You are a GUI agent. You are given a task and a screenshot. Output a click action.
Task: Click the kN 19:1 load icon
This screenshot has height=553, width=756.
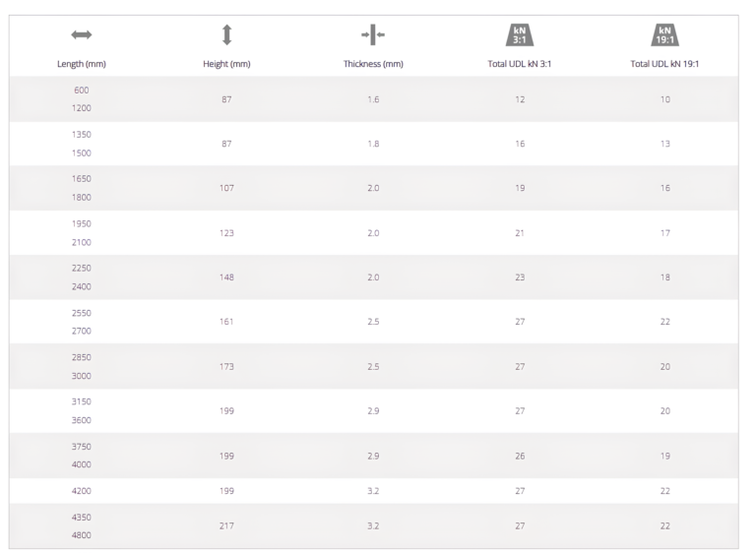coord(666,35)
